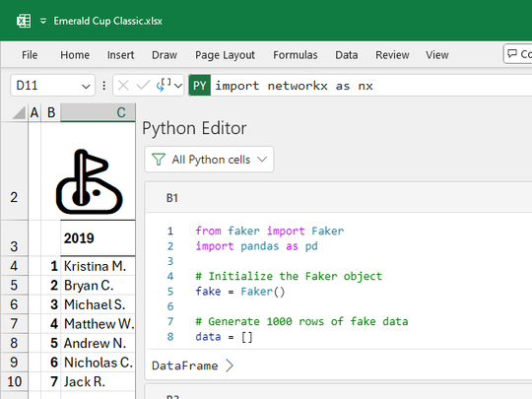Click rank number 5 cell in column B
The height and width of the screenshot is (399, 532).
click(51, 343)
